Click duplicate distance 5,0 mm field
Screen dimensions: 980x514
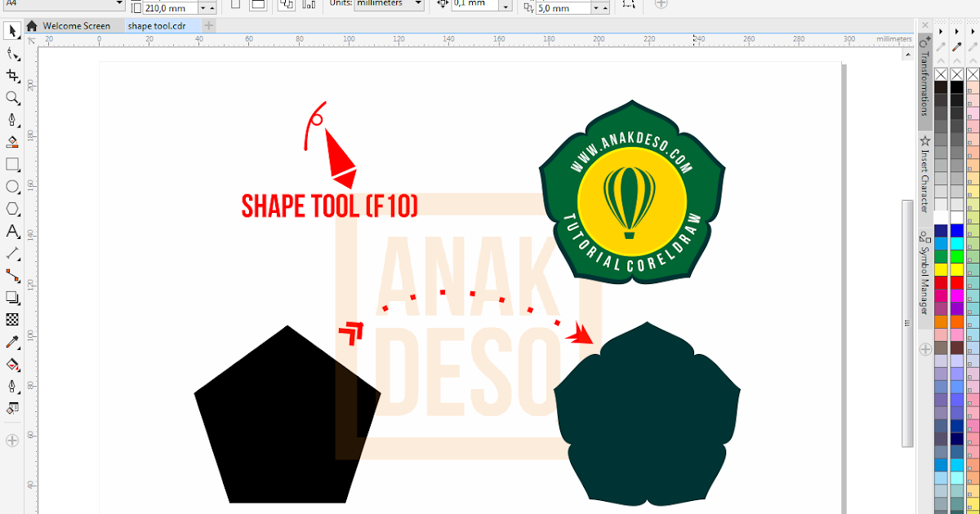pos(563,7)
